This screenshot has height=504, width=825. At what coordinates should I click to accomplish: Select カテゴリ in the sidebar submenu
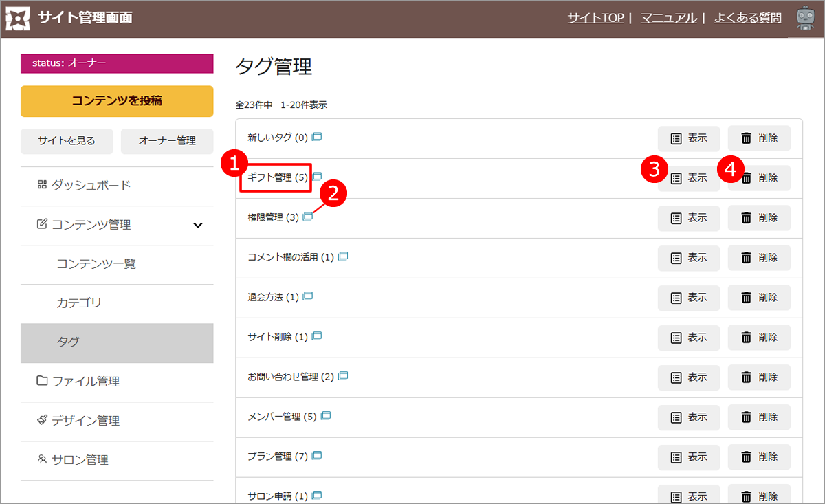coord(79,303)
